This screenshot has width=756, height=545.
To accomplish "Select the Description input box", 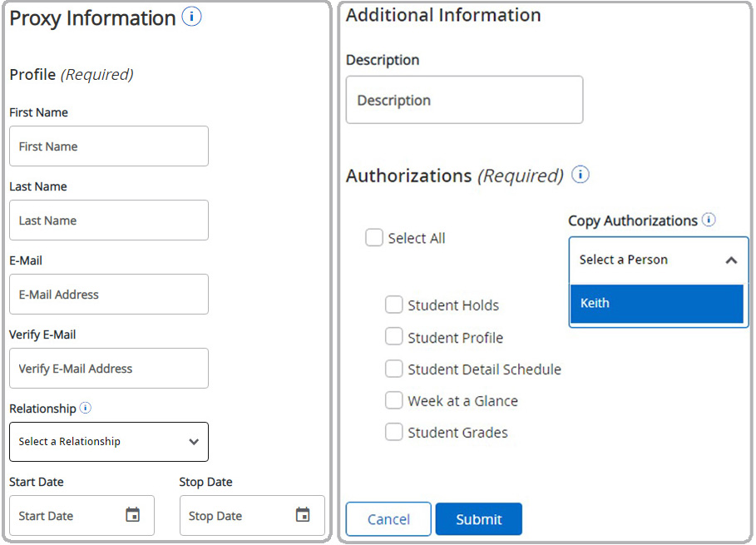I will [x=464, y=100].
